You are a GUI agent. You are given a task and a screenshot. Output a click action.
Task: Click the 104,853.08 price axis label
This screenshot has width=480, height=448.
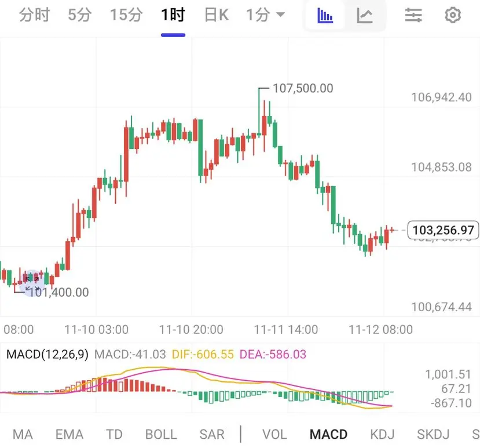(441, 167)
